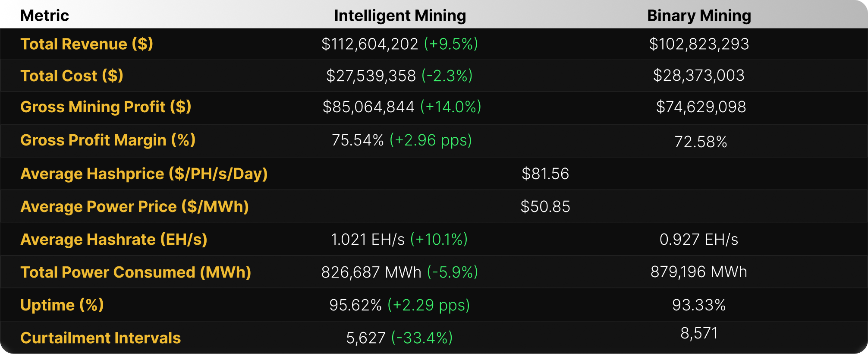Click the Total Cost ($) row label
This screenshot has height=354, width=868.
tap(72, 76)
